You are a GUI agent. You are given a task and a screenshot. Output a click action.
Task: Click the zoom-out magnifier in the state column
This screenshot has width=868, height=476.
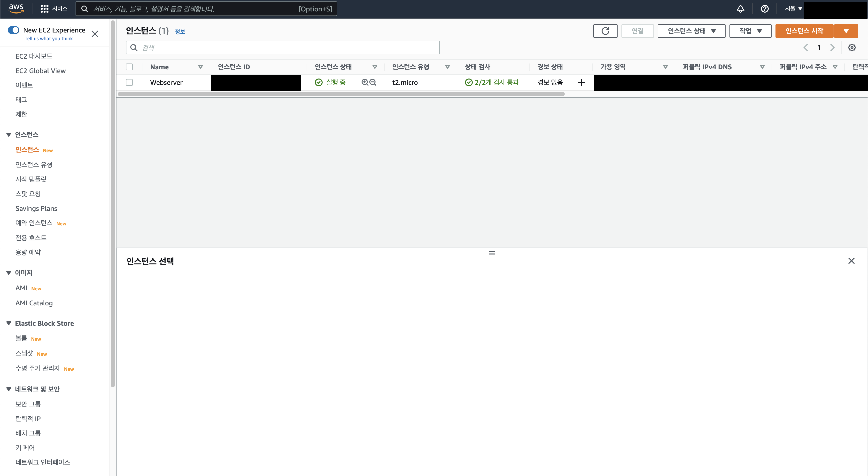(x=373, y=82)
